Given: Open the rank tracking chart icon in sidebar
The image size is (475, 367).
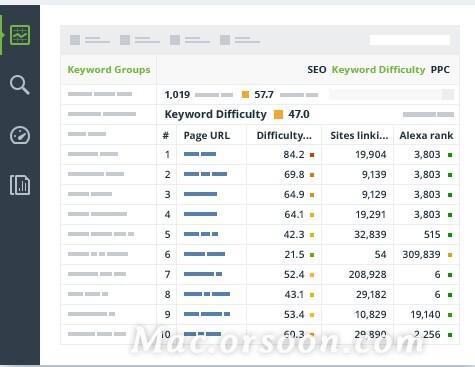Looking at the screenshot, I should point(20,35).
